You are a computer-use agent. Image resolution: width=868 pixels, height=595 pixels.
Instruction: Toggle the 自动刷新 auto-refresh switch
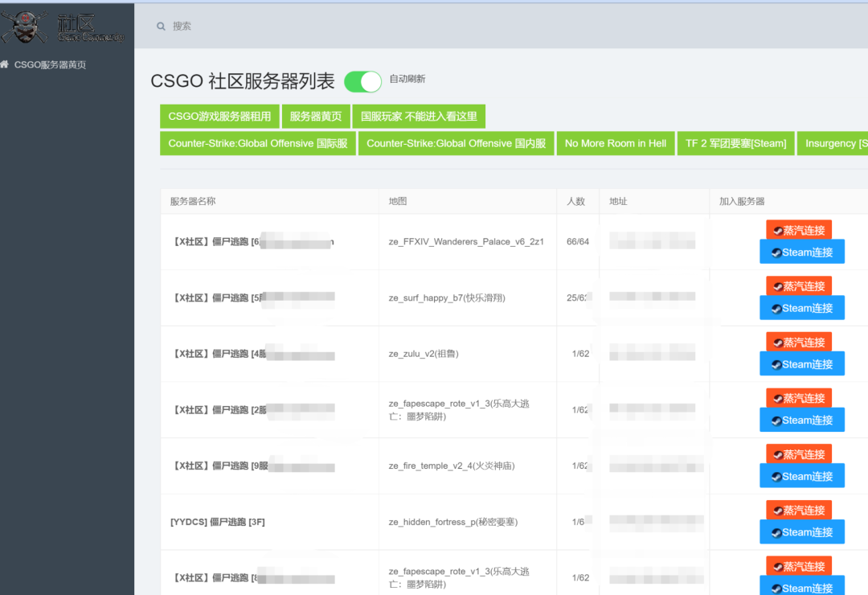click(362, 81)
